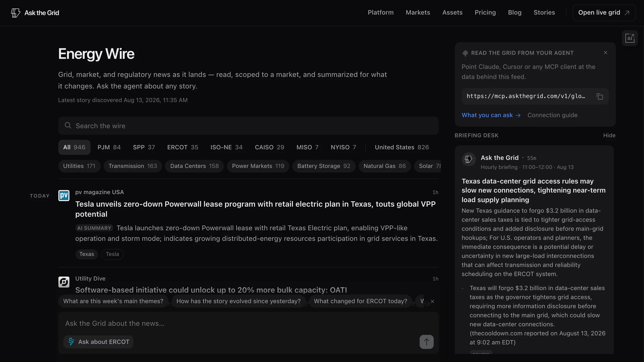Select the Natural Gas topic chip

pos(385,166)
